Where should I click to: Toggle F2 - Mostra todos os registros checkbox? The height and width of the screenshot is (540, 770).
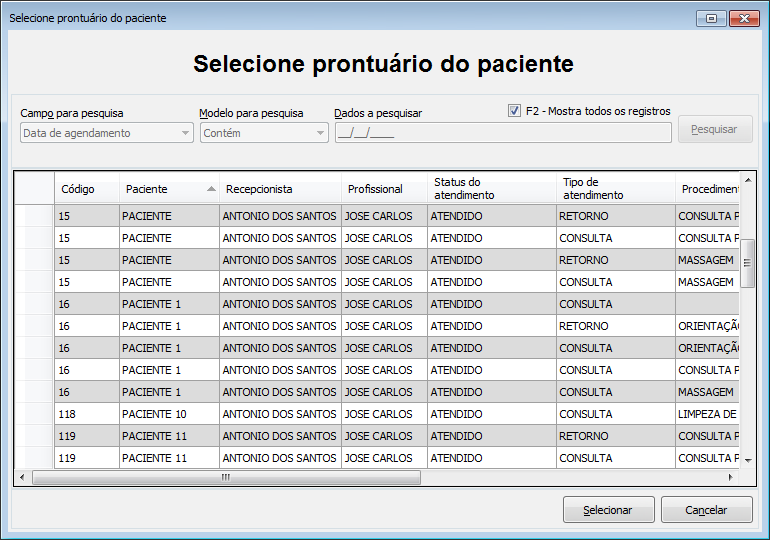click(514, 110)
